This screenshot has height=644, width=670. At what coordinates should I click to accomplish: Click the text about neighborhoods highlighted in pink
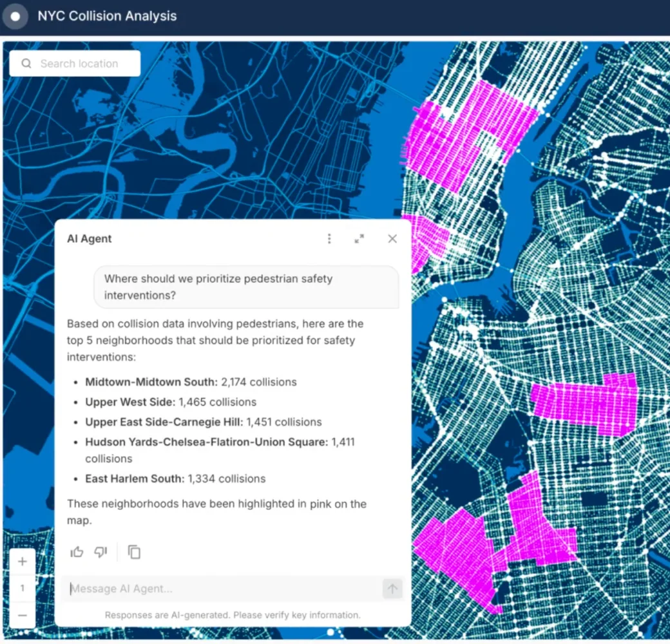click(x=216, y=512)
